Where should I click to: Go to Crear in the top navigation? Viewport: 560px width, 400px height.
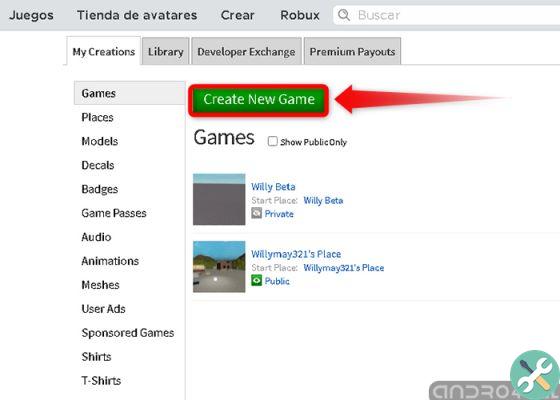point(238,15)
